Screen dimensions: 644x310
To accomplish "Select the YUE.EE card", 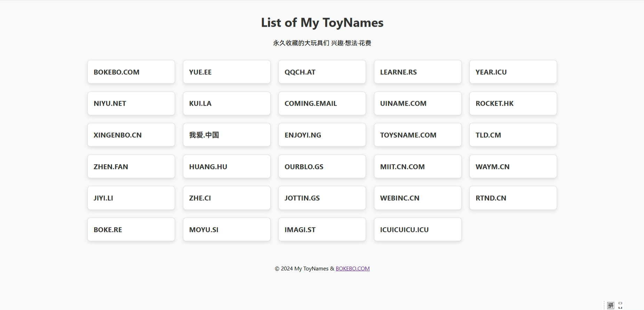I will tap(226, 72).
